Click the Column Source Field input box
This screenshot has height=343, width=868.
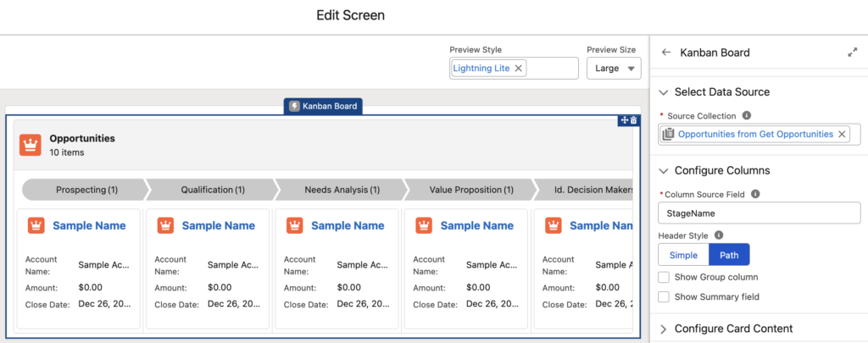(x=759, y=213)
